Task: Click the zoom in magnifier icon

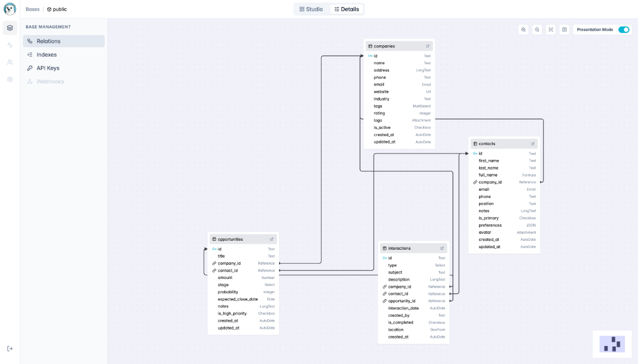Action: 524,30
